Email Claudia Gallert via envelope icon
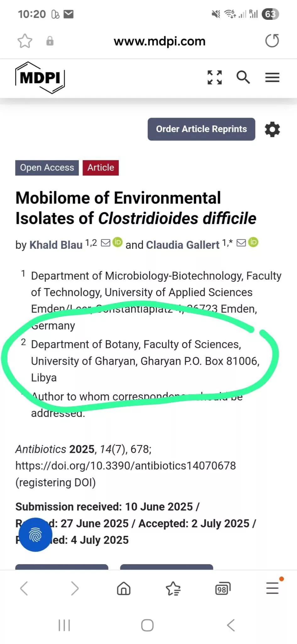297x644 pixels. pyautogui.click(x=241, y=243)
